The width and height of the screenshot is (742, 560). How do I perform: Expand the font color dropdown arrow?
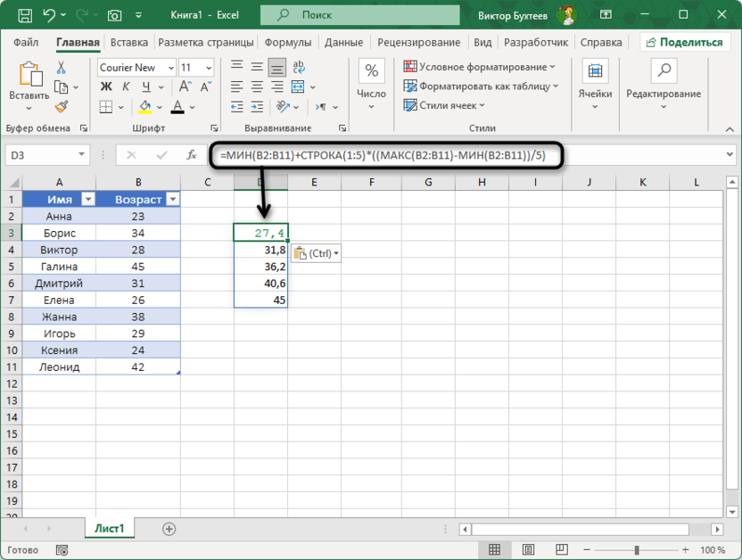point(191,108)
